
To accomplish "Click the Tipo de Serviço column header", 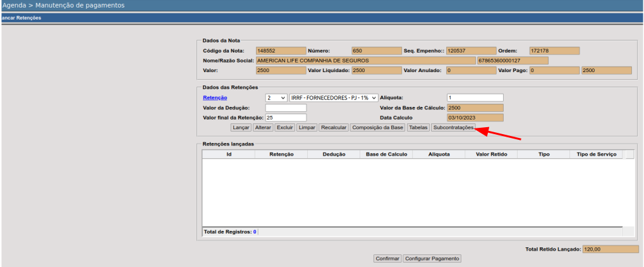I will tap(595, 154).
